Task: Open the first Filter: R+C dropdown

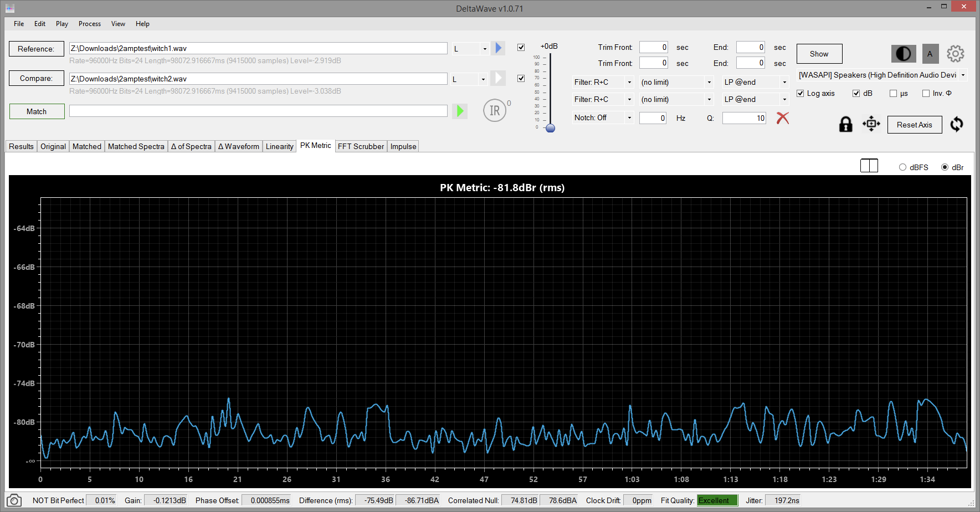Action: pyautogui.click(x=603, y=82)
